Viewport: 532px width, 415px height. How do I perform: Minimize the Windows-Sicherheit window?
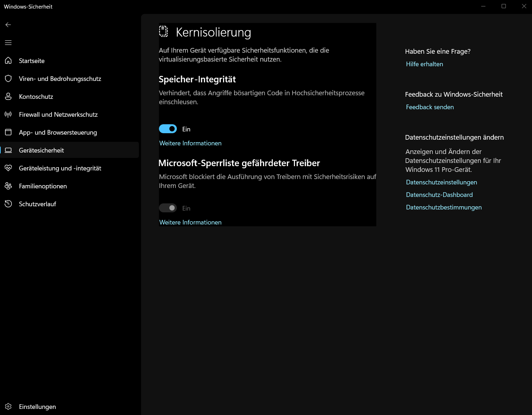(483, 6)
